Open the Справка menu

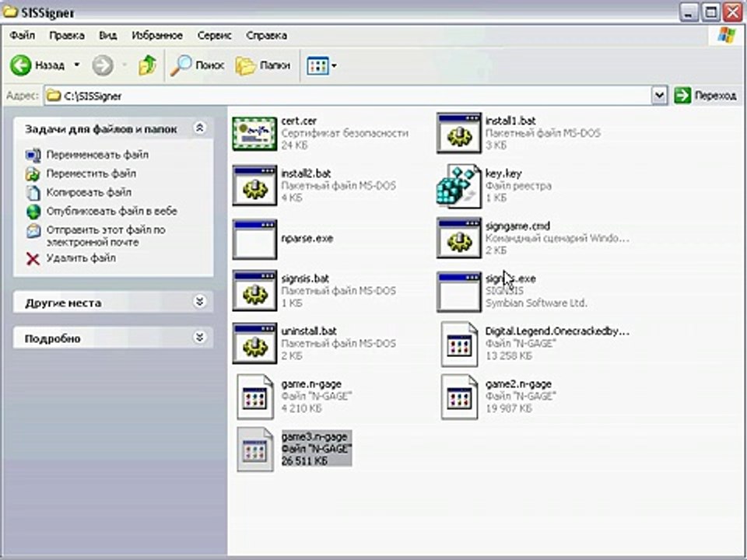point(267,36)
